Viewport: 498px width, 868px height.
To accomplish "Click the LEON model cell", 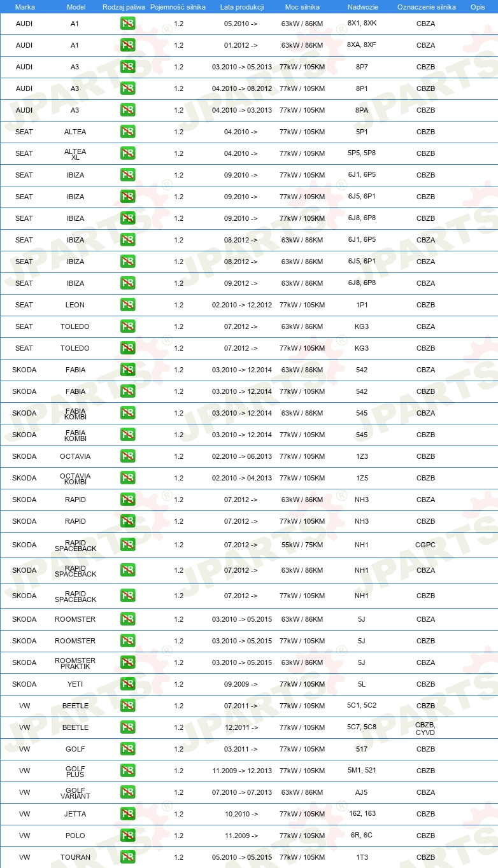I will coord(75,305).
